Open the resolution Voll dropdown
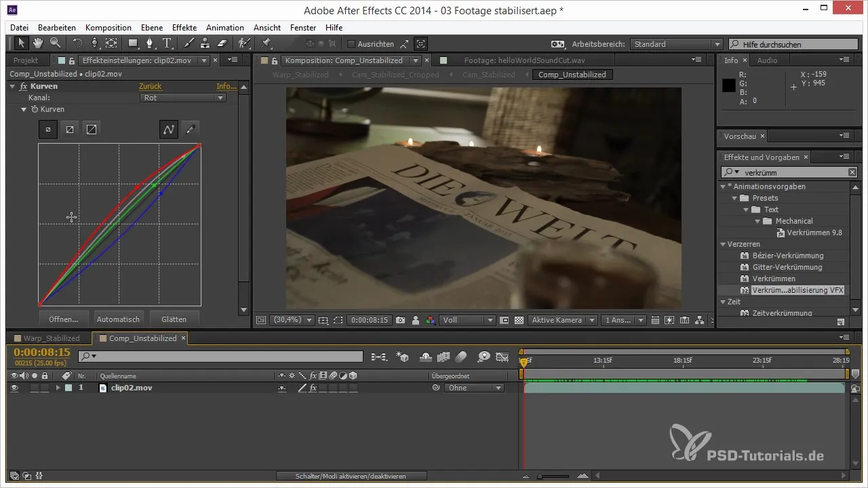This screenshot has width=868, height=488. tap(468, 320)
